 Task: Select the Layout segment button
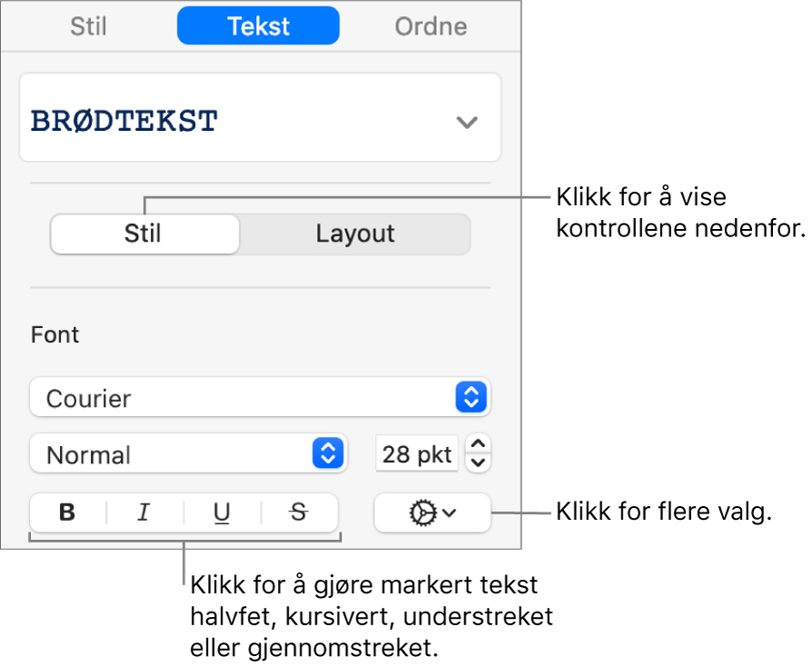click(x=355, y=234)
